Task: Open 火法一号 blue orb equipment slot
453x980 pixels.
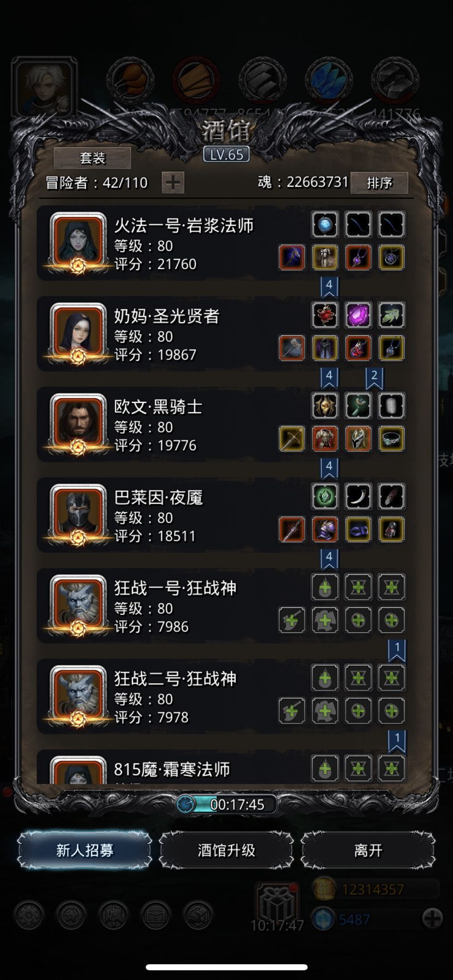Action: pyautogui.click(x=325, y=224)
